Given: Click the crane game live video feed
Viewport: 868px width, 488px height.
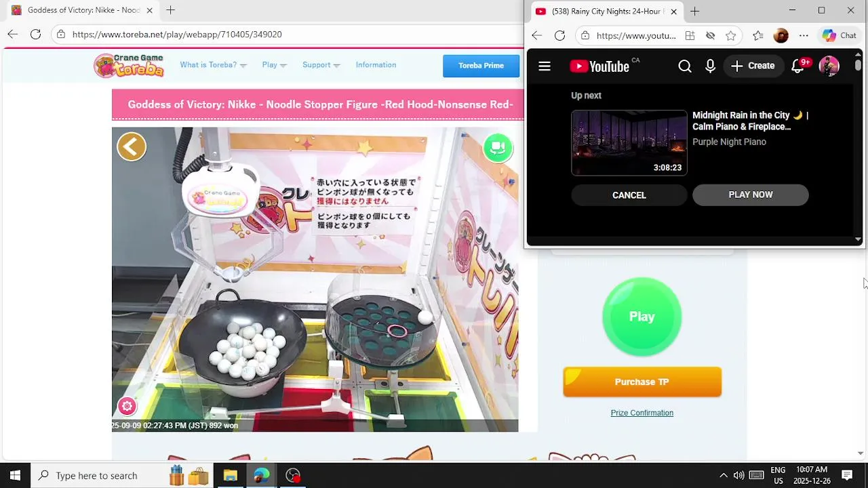Looking at the screenshot, I should click(x=315, y=279).
